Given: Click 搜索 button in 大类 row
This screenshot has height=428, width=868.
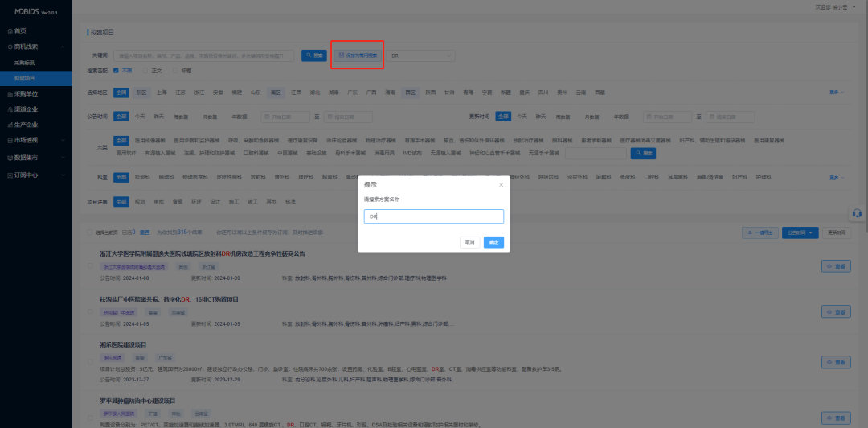Looking at the screenshot, I should [x=643, y=153].
